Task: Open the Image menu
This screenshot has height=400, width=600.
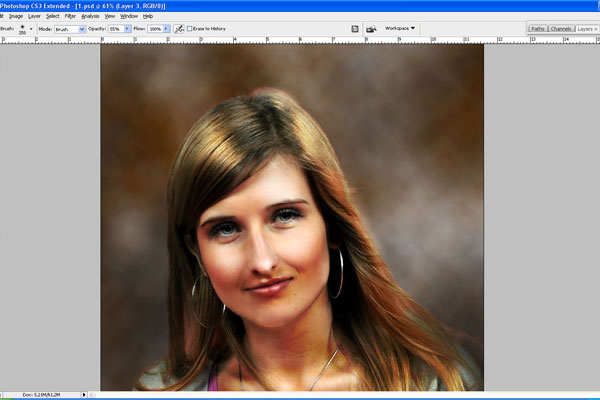Action: click(16, 16)
